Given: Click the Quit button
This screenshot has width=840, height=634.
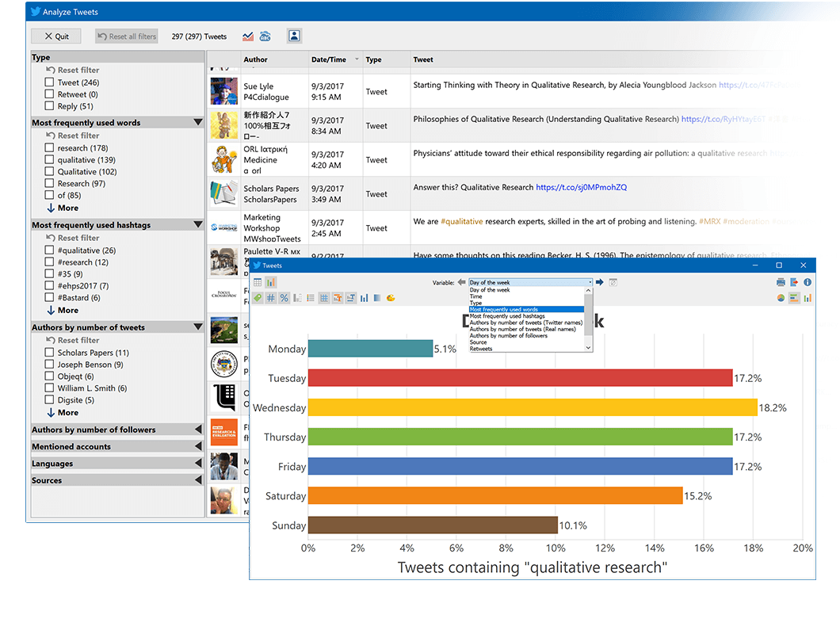Looking at the screenshot, I should 56,36.
